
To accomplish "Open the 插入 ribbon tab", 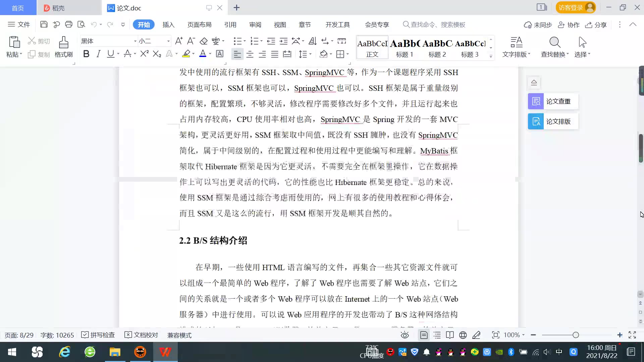I will point(168,24).
